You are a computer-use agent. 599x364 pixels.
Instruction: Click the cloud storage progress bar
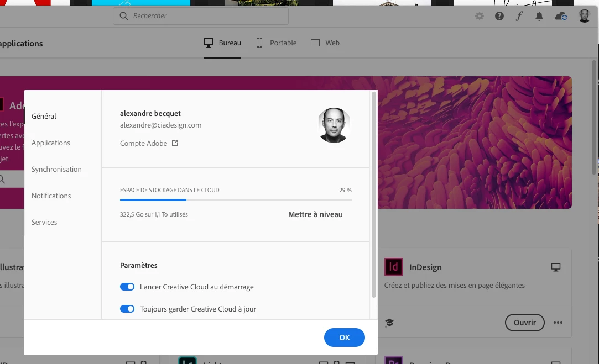tap(236, 200)
